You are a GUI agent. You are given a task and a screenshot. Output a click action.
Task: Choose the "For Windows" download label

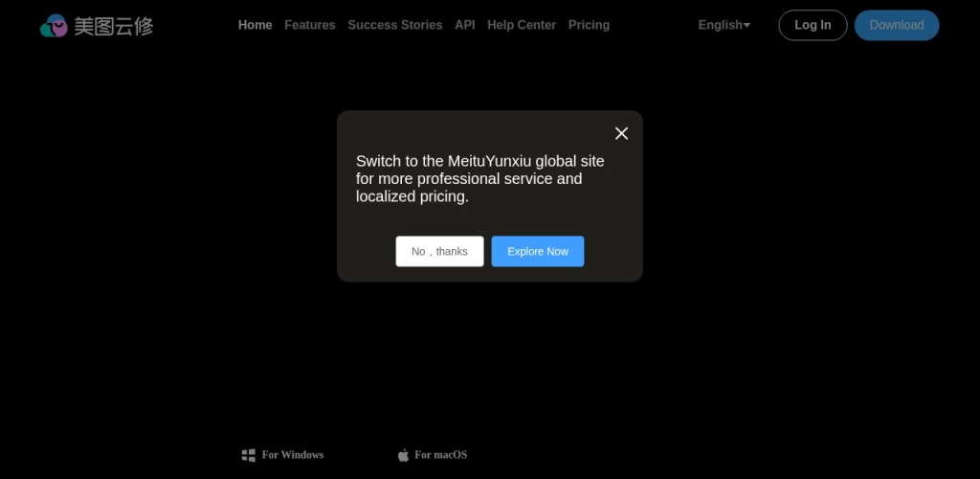pos(293,455)
